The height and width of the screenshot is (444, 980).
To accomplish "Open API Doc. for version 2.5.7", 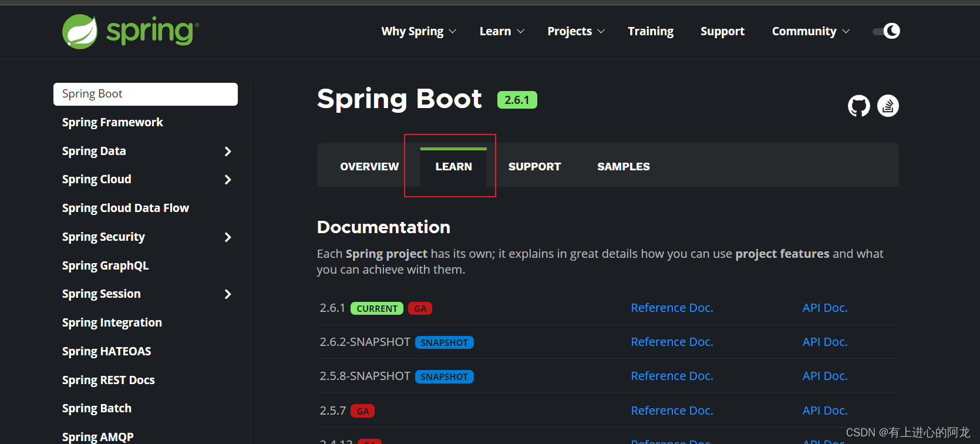I will 825,411.
